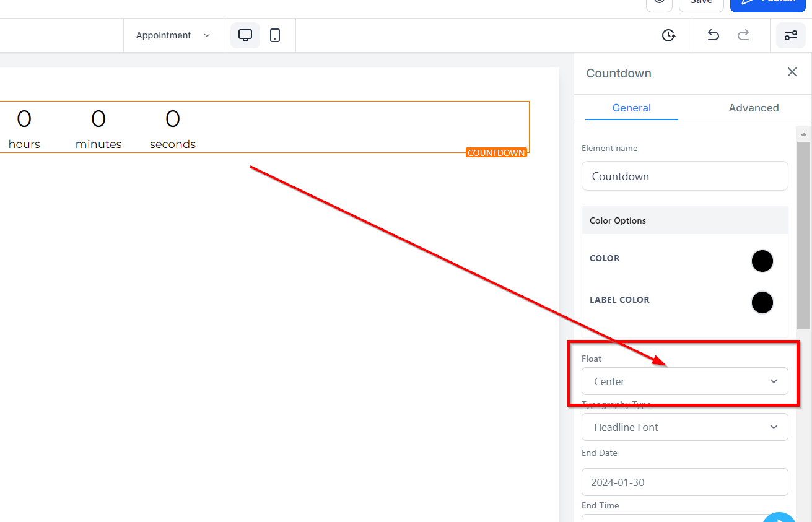Click the 0 above minutes
This screenshot has height=522, width=812.
pos(98,118)
